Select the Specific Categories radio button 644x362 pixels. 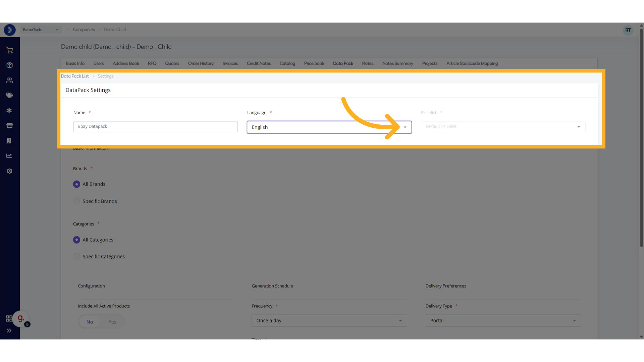pos(76,256)
